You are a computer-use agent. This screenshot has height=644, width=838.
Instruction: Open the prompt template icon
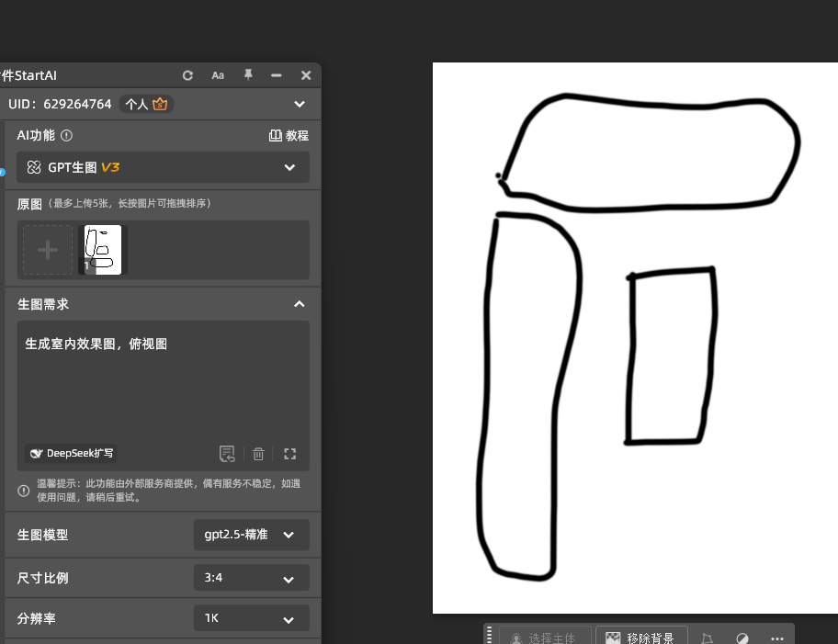click(227, 454)
